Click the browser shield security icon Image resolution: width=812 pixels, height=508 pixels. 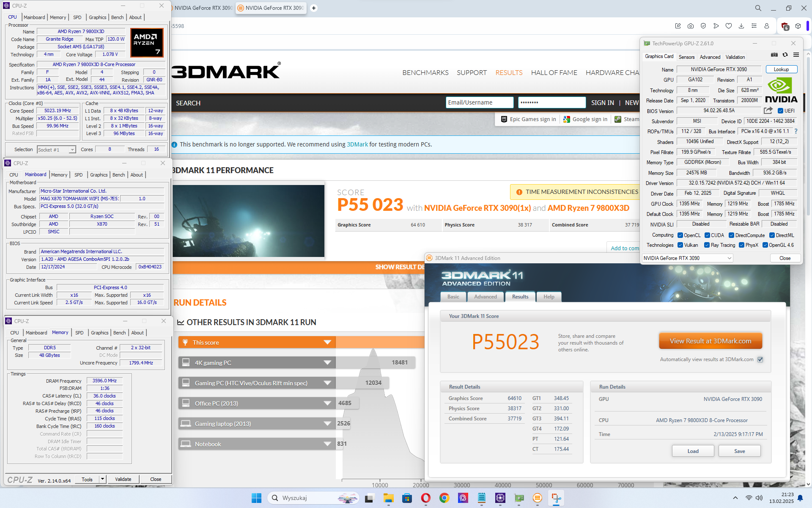(x=703, y=26)
